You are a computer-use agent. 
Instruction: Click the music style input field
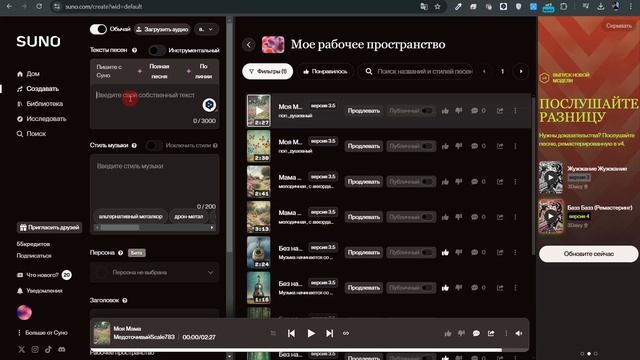pos(154,182)
